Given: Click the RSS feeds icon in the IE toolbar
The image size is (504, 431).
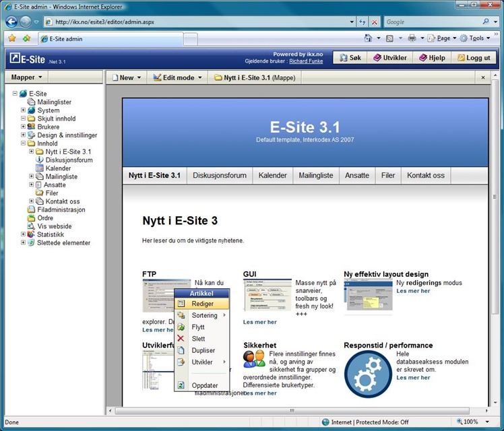Looking at the screenshot, I should (389, 38).
